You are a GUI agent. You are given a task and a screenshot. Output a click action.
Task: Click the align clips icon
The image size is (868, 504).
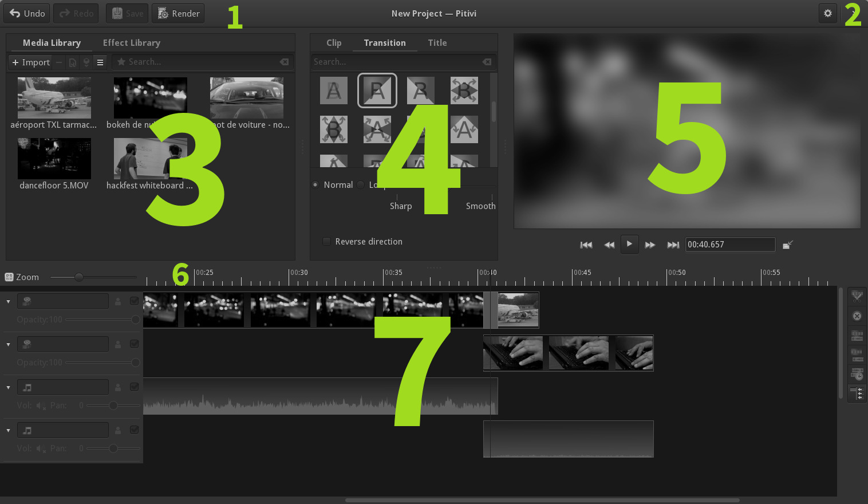pos(857,374)
